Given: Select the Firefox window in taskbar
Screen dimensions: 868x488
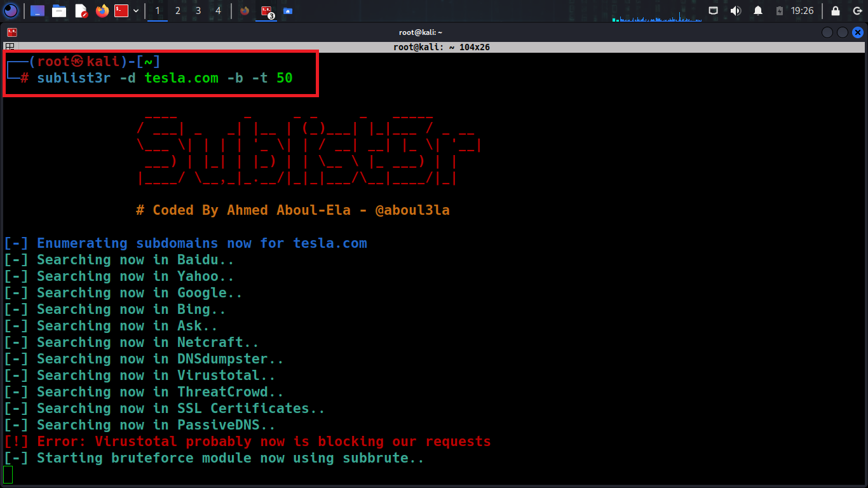Looking at the screenshot, I should coord(245,11).
